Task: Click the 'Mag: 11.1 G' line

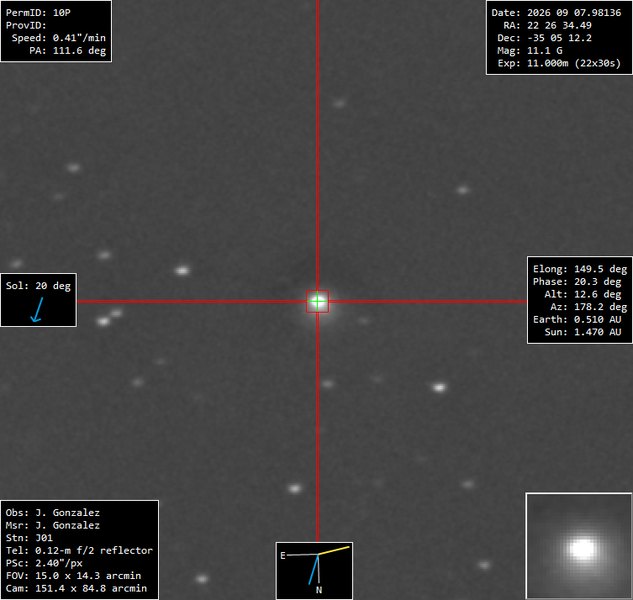Action: [x=530, y=50]
